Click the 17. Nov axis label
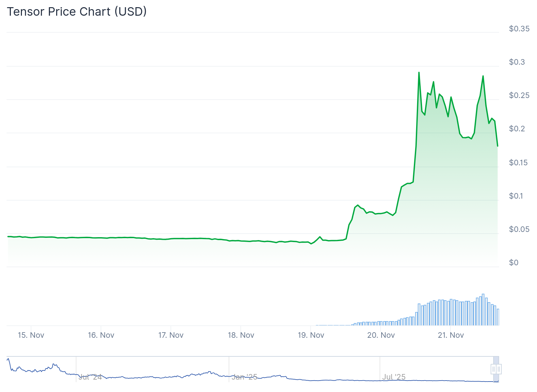This screenshot has width=537, height=392. pyautogui.click(x=171, y=335)
